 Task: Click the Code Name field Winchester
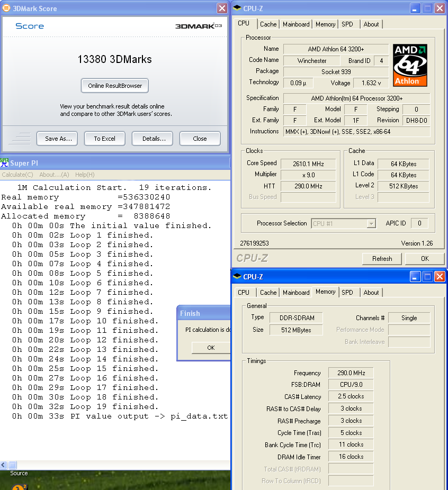pos(312,61)
